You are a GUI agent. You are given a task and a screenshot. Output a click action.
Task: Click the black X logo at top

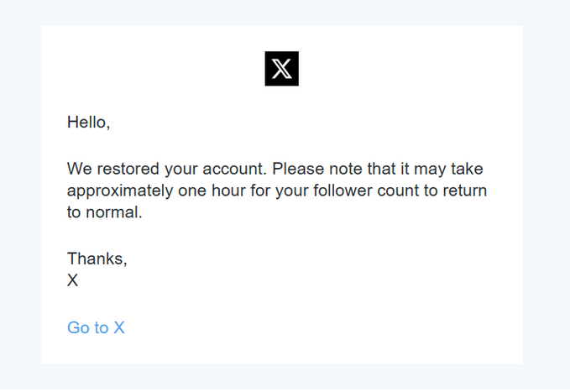coord(282,68)
